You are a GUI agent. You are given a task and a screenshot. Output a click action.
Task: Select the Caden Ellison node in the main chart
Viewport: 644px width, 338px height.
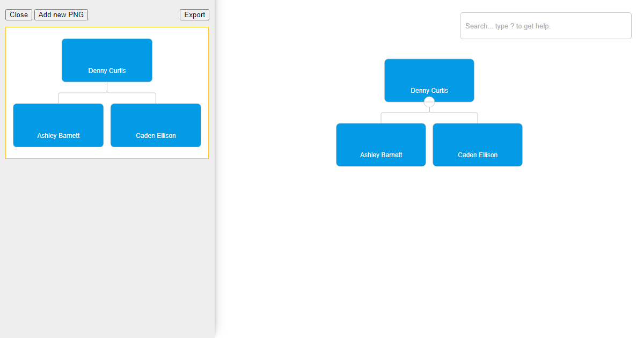coord(478,145)
